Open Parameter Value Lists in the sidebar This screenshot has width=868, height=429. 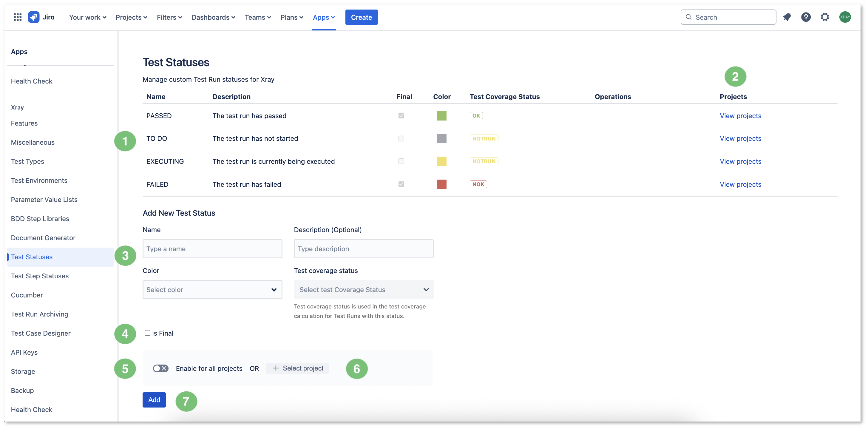tap(44, 200)
